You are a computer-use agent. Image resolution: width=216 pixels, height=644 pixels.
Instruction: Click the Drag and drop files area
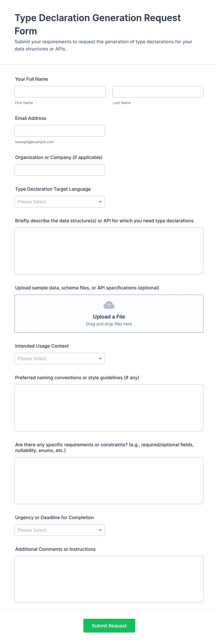tap(109, 313)
